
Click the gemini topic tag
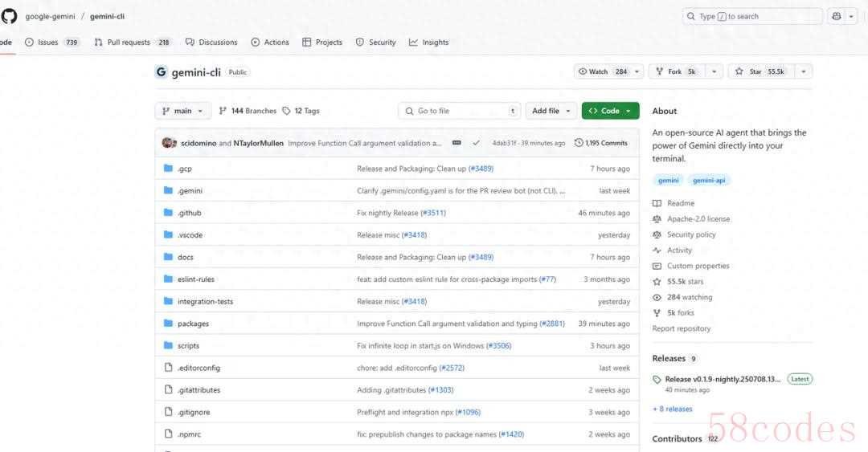[668, 181]
